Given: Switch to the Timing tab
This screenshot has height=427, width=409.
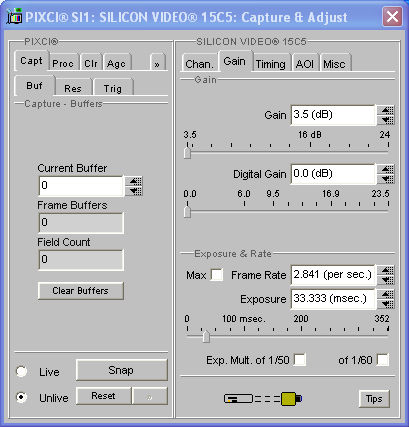Looking at the screenshot, I should coord(271,63).
